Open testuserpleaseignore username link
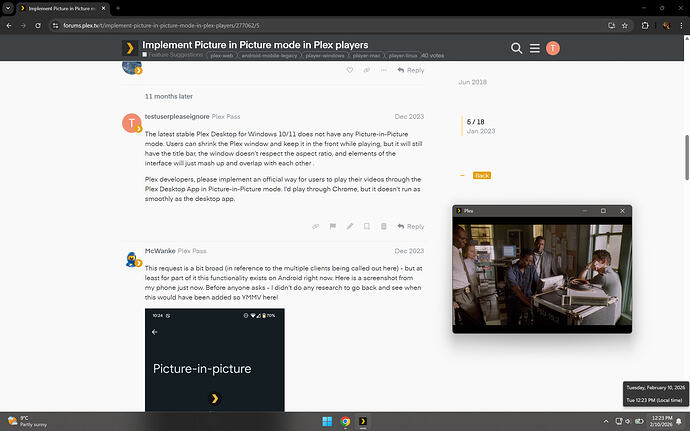The image size is (690, 431). tap(177, 116)
